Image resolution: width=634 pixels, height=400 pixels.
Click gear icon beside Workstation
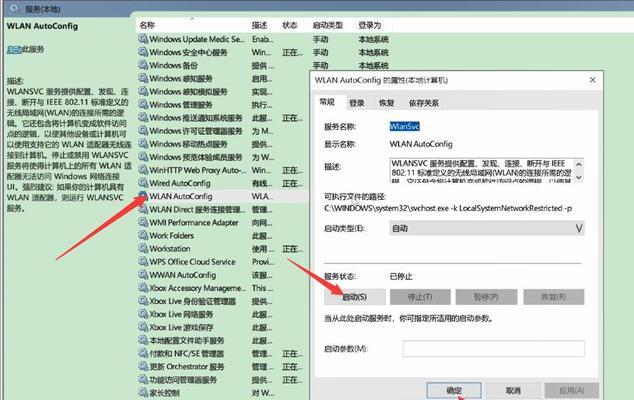[143, 248]
